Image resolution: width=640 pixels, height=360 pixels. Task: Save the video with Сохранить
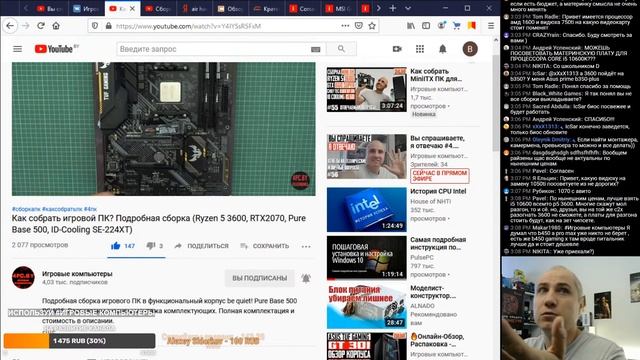tap(264, 246)
